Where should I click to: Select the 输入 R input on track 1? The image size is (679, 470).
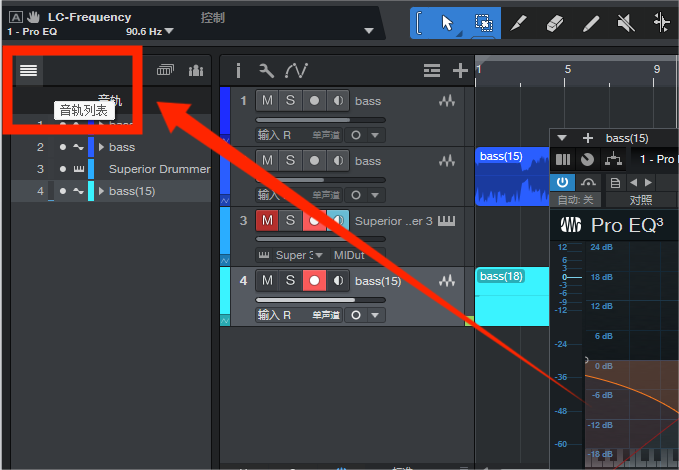coord(275,135)
